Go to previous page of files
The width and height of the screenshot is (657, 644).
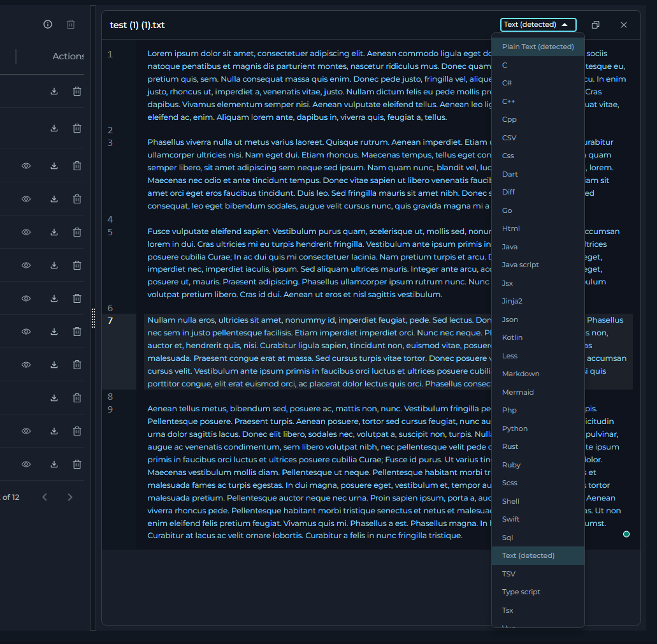click(x=45, y=497)
